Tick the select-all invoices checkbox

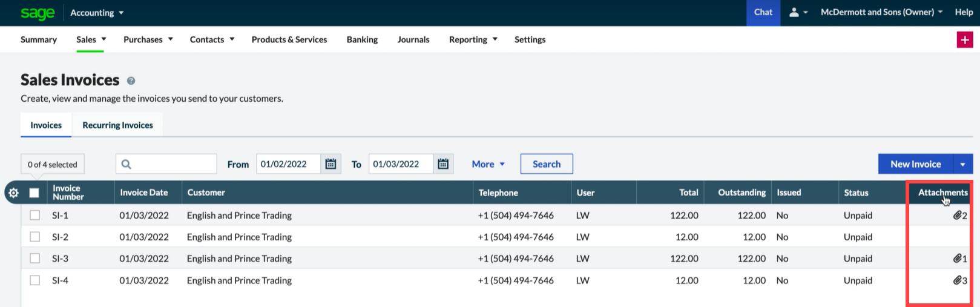[x=35, y=193]
